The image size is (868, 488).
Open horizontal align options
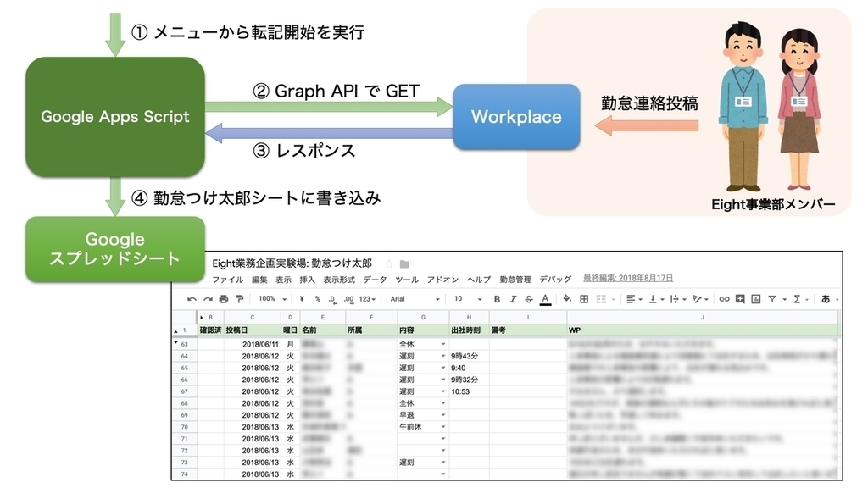(x=633, y=299)
